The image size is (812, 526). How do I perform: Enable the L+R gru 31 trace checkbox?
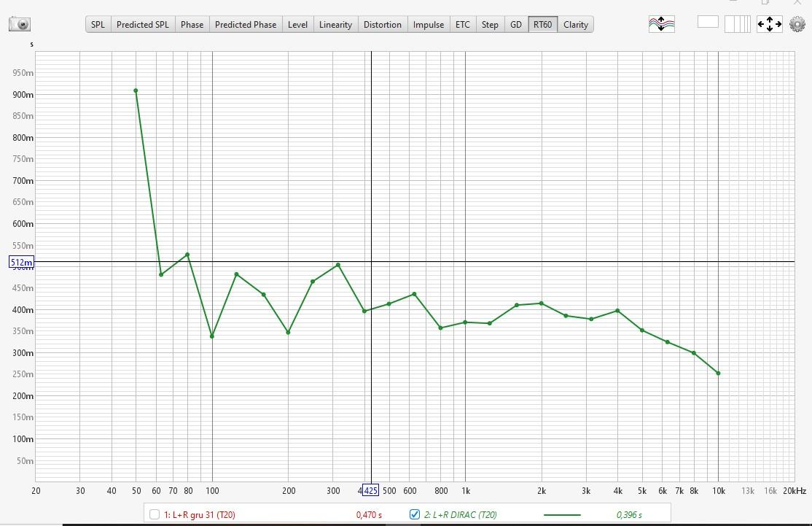[x=155, y=514]
